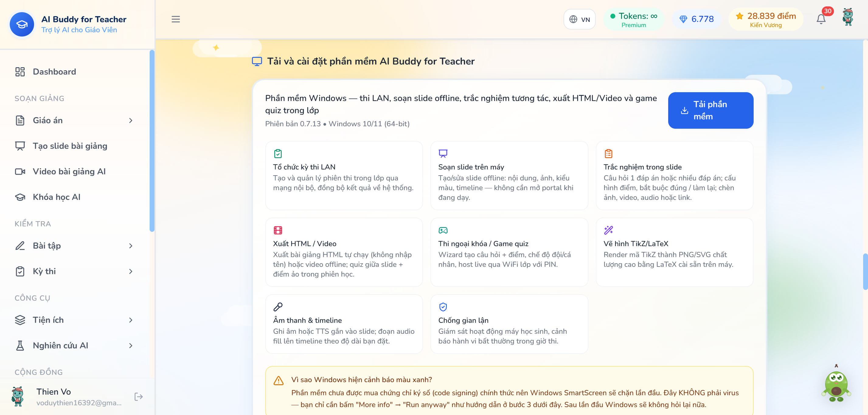The height and width of the screenshot is (415, 868).
Task: Click the AI Buddy graduation cap logo
Action: [22, 24]
